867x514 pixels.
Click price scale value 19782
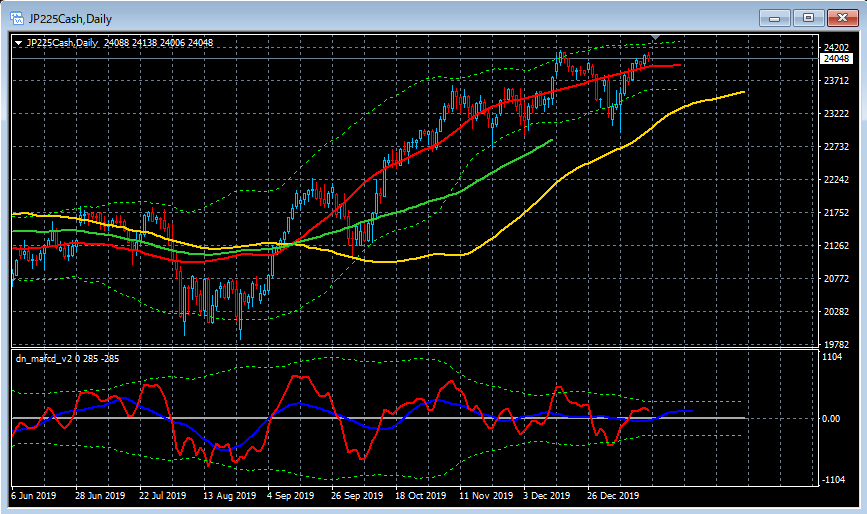[x=836, y=344]
